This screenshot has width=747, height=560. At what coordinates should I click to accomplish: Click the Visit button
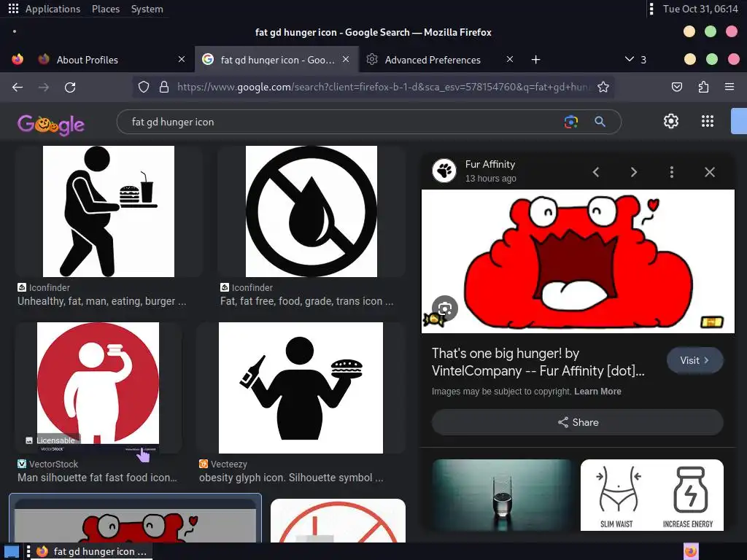pyautogui.click(x=694, y=360)
